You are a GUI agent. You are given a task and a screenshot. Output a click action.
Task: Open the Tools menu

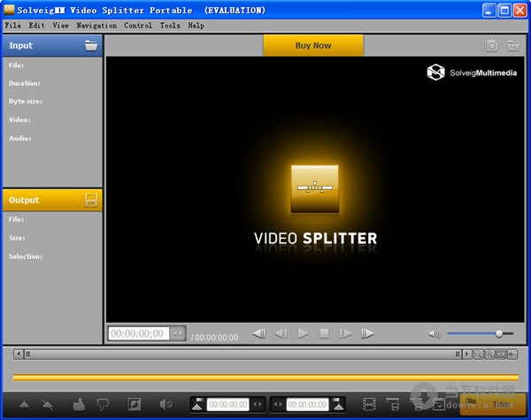tap(170, 26)
